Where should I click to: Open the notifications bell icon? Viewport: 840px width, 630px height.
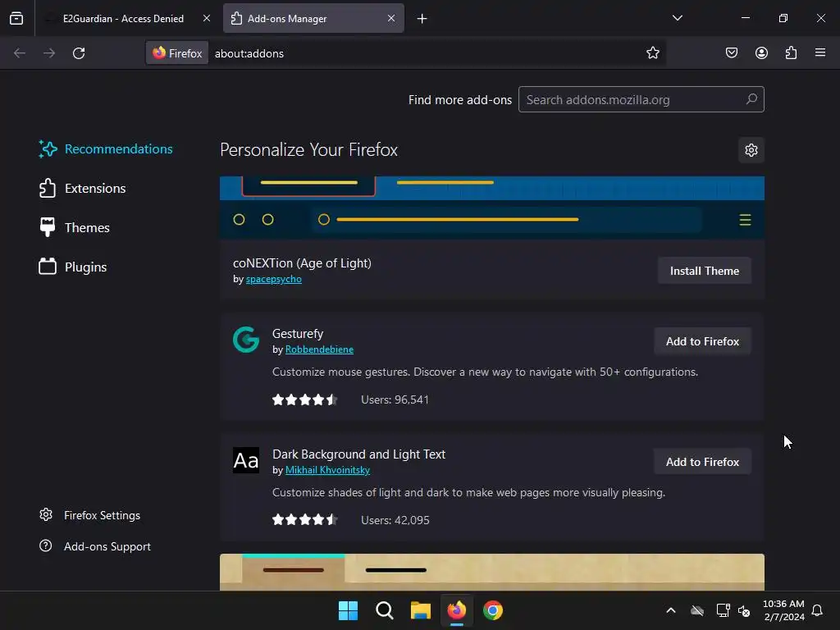[x=817, y=610]
